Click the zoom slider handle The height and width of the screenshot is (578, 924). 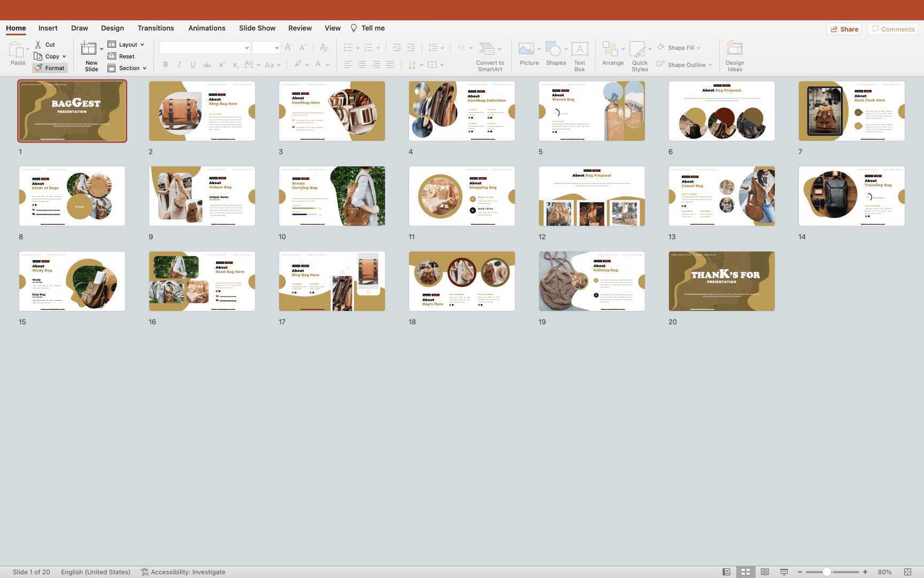click(827, 572)
